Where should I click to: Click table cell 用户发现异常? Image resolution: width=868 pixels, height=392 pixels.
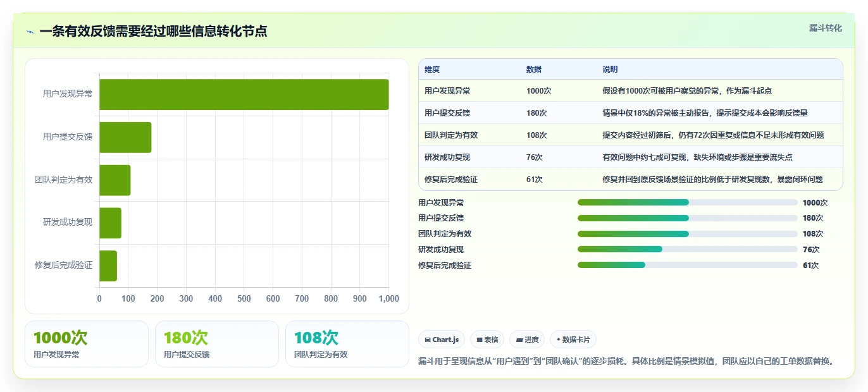click(447, 91)
